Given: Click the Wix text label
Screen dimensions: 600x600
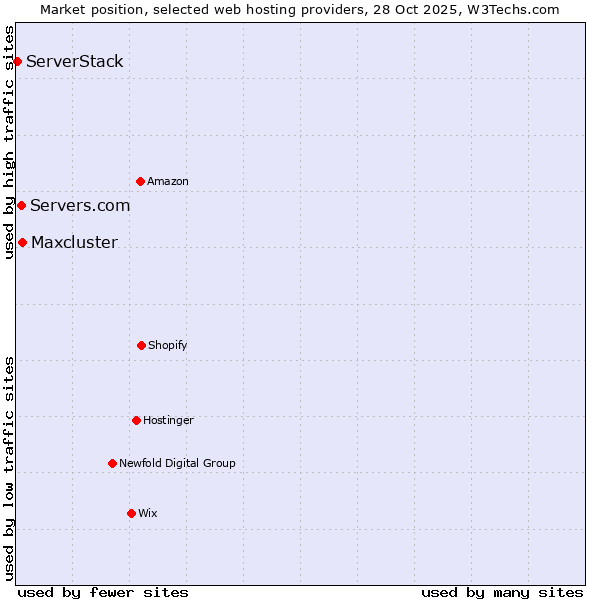Looking at the screenshot, I should coord(148,513).
